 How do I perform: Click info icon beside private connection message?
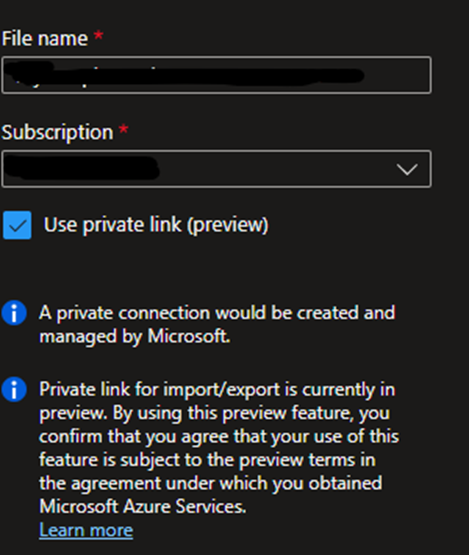(x=14, y=313)
